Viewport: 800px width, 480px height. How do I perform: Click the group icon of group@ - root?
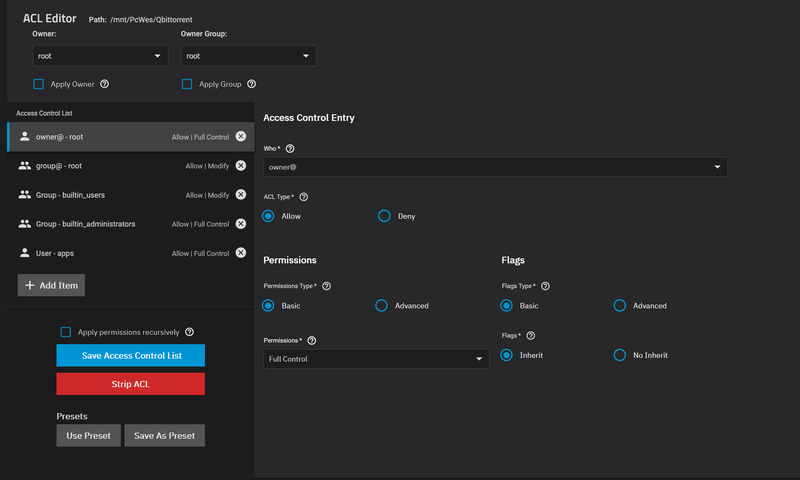click(24, 165)
